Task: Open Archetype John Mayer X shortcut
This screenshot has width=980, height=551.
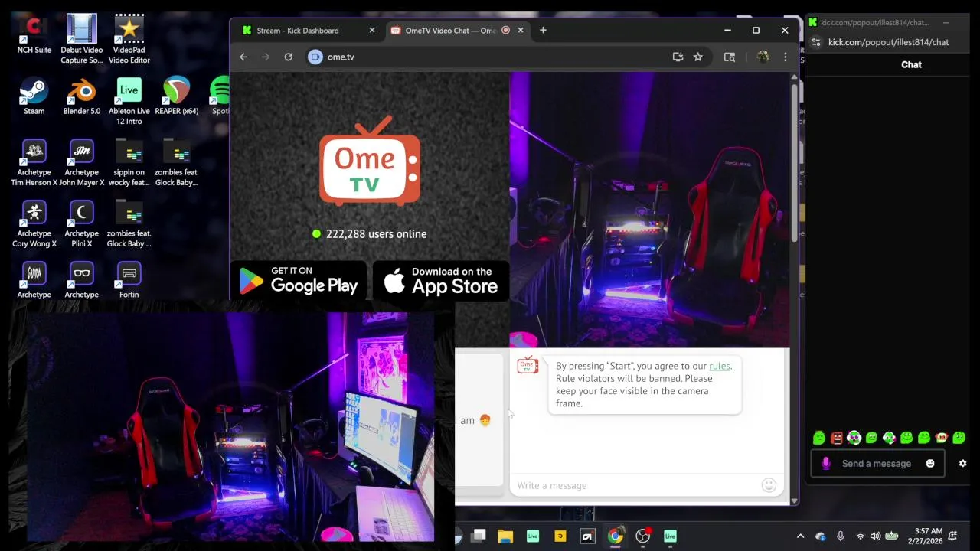Action: 82,162
